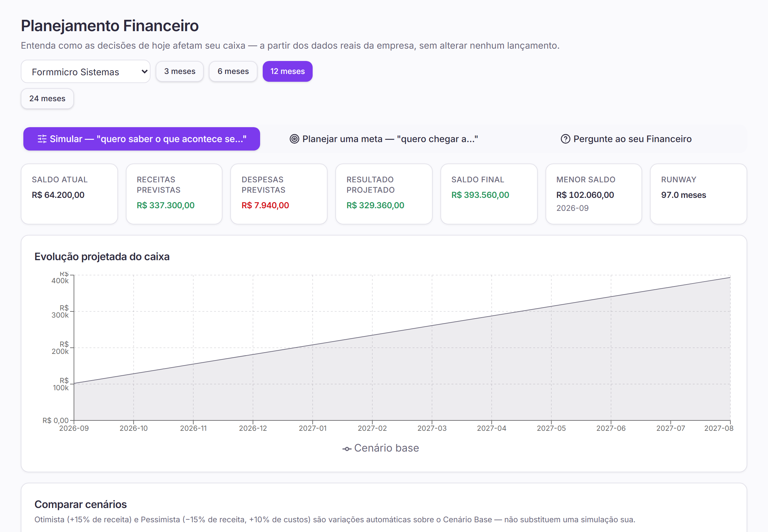Open the Simular tab
The height and width of the screenshot is (532, 768).
pyautogui.click(x=142, y=139)
